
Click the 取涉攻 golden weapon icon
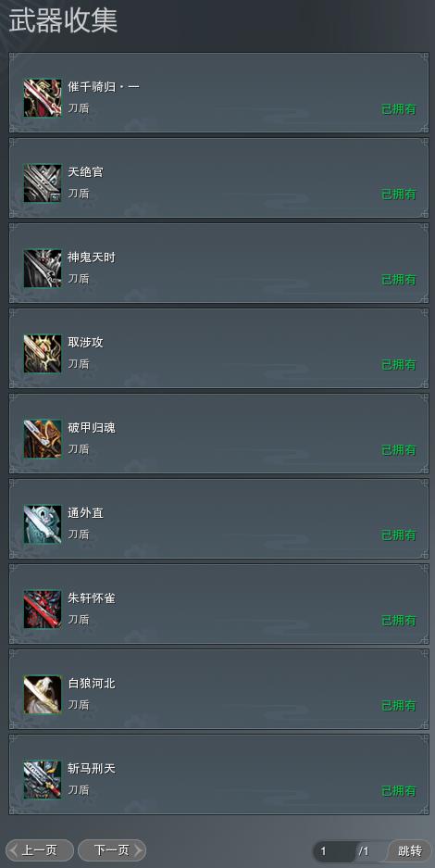click(x=43, y=353)
